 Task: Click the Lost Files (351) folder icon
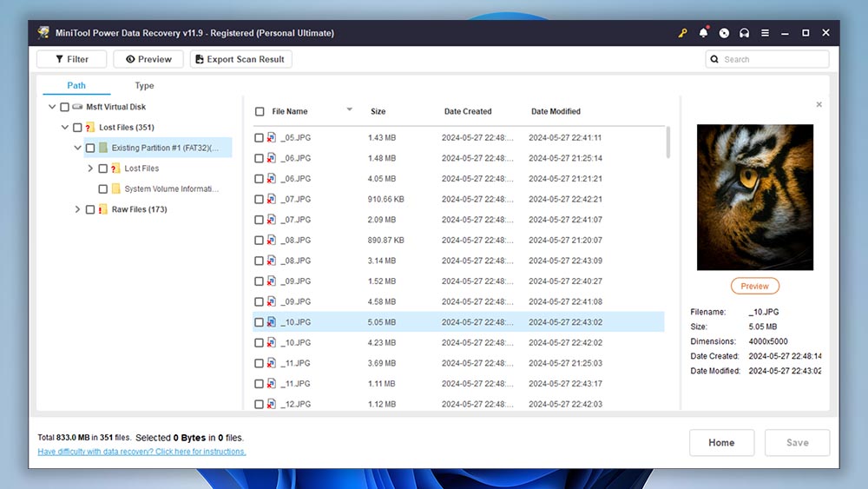click(90, 128)
